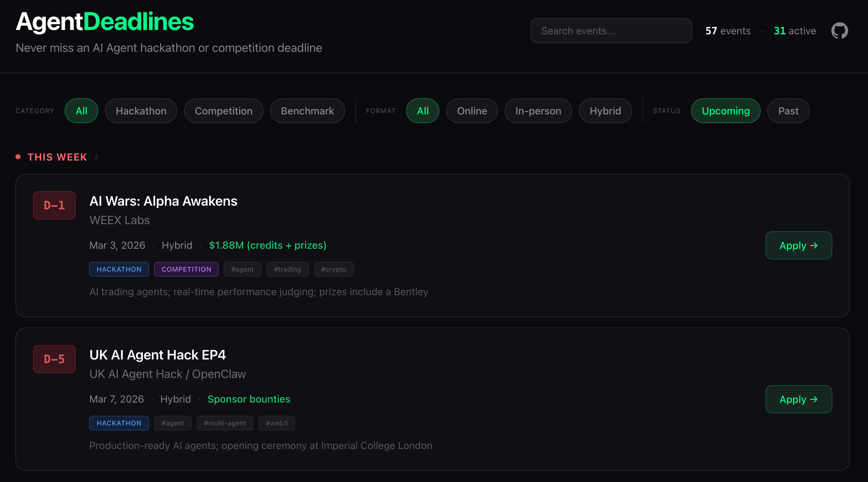This screenshot has width=868, height=482.
Task: Filter category by Hackathon
Action: click(x=141, y=111)
